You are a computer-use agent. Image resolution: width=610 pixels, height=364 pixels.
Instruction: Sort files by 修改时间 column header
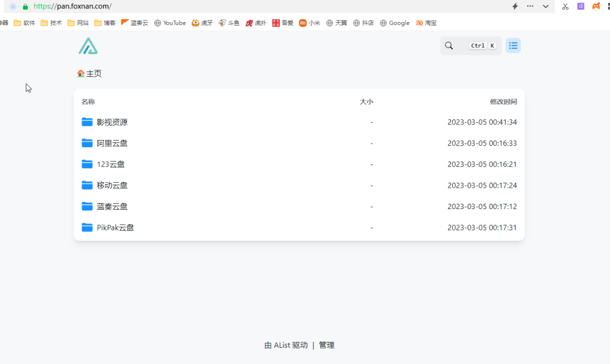503,102
